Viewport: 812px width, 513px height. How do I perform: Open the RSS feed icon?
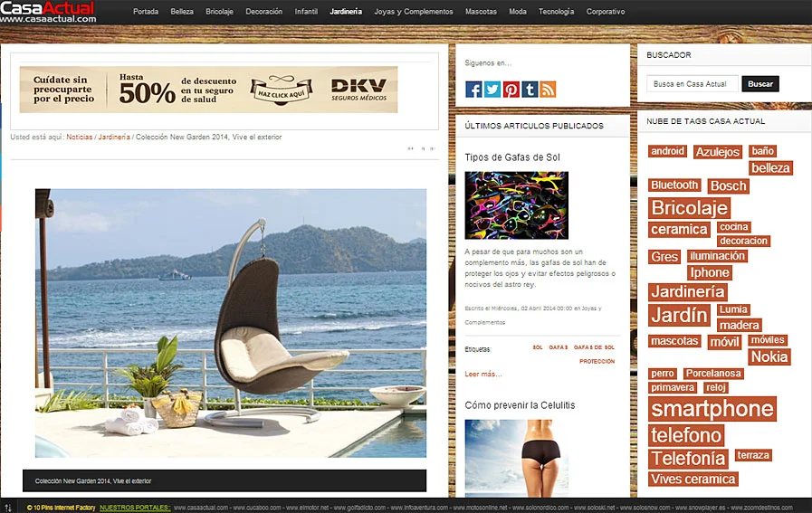(x=548, y=90)
